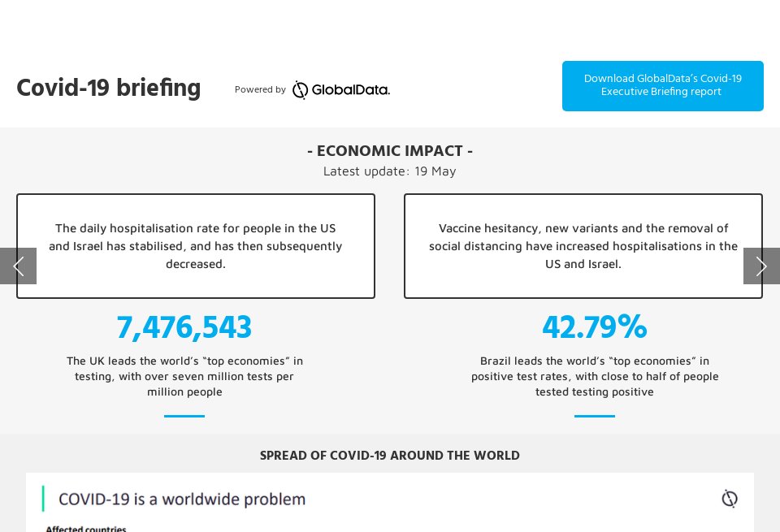Click the blue bar under the UK testing text
Screen dimensions: 780x532
point(184,416)
